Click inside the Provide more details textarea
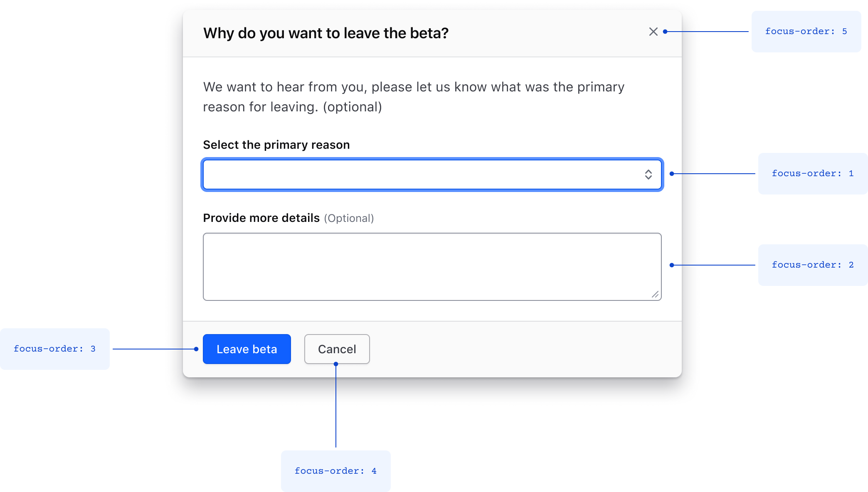 pyautogui.click(x=432, y=266)
